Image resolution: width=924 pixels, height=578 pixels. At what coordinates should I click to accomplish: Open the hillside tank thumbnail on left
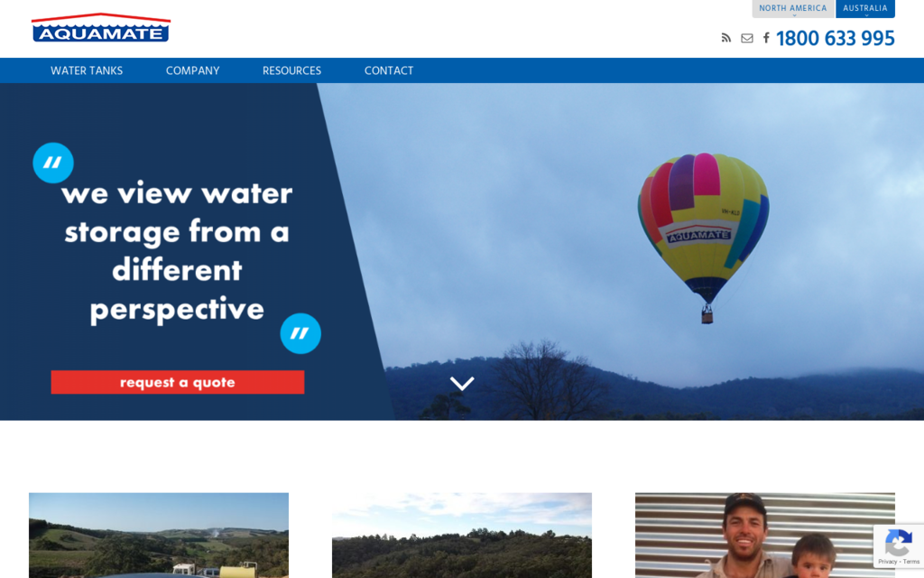[x=159, y=536]
